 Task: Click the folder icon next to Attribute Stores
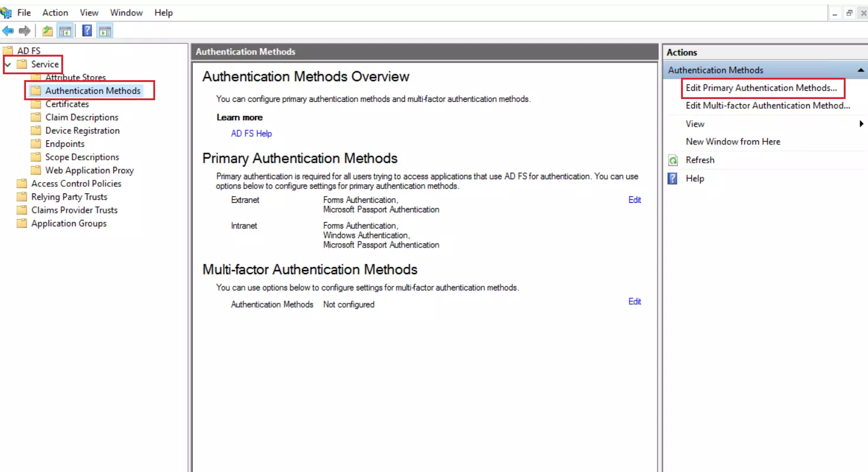pyautogui.click(x=36, y=78)
